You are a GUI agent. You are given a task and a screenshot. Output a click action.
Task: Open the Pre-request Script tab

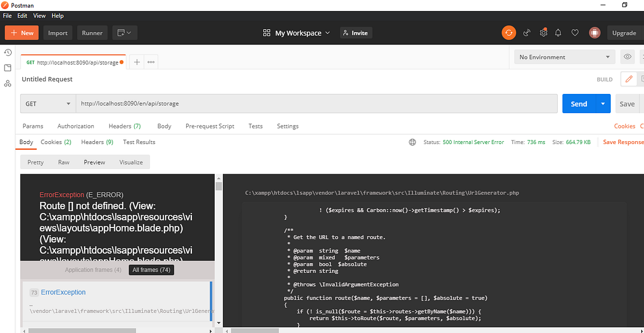210,126
